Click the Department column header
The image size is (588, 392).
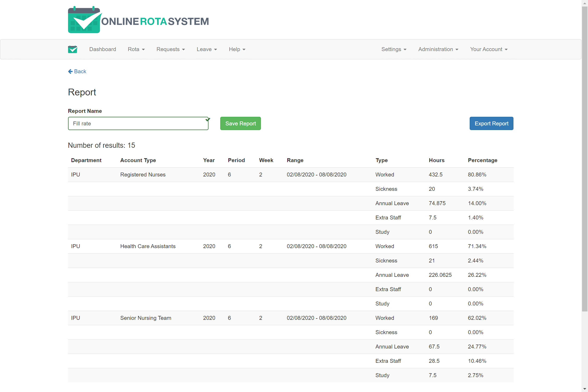pyautogui.click(x=86, y=160)
